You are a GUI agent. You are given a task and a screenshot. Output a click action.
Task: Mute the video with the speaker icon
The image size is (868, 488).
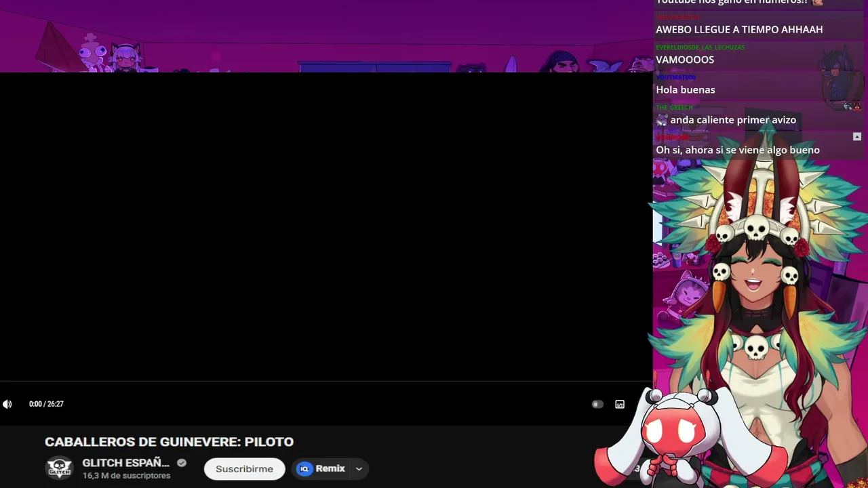pos(7,404)
